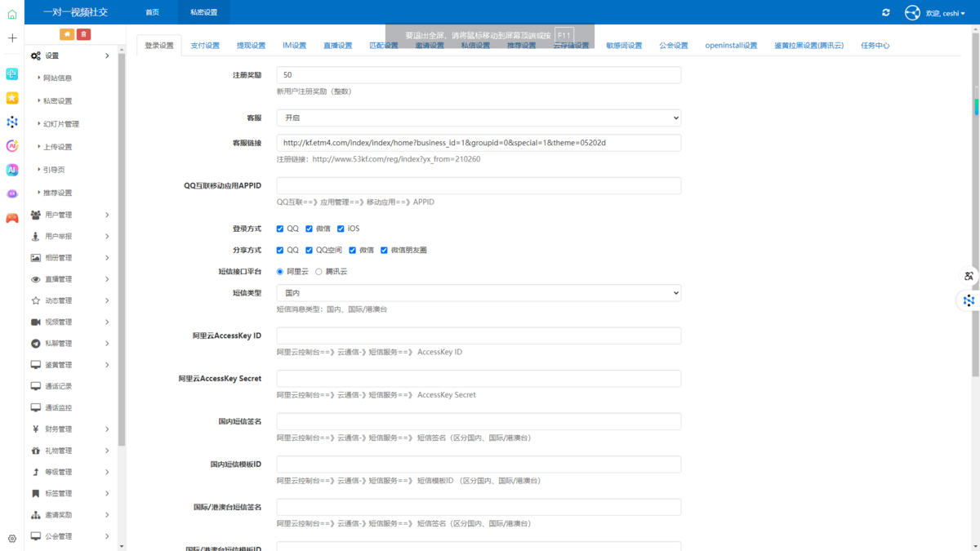Click the blue AI app icon in browser sidebar
Image resolution: width=980 pixels, height=551 pixels.
point(12,170)
